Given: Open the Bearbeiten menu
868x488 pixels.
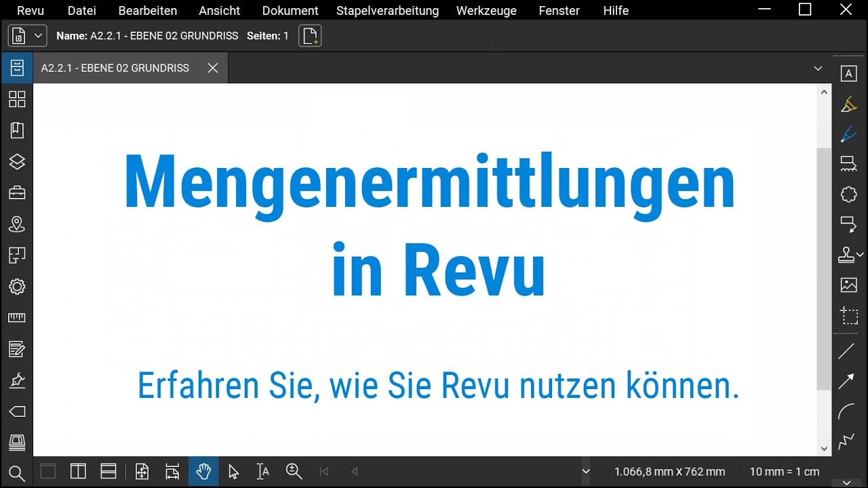Looking at the screenshot, I should pos(148,11).
